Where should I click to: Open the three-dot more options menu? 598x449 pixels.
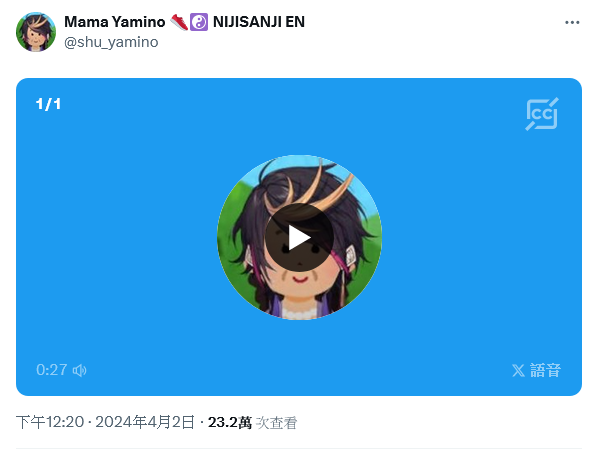pyautogui.click(x=572, y=23)
